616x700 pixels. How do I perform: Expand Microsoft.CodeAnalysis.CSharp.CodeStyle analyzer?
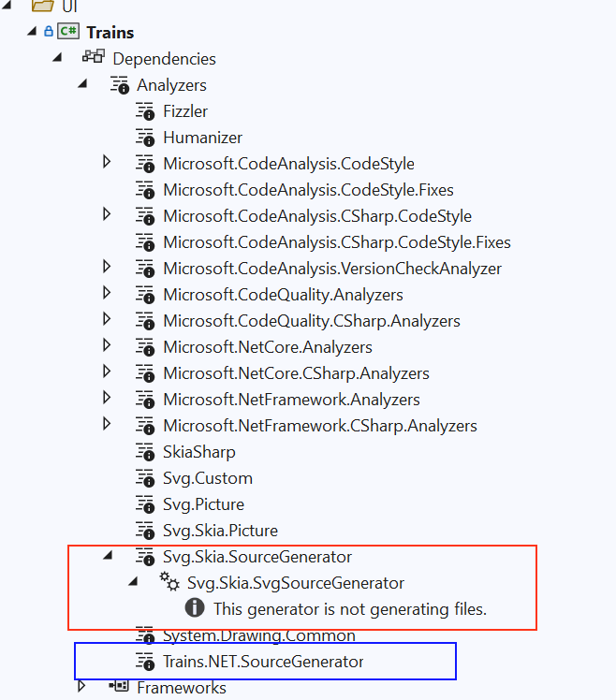pos(107,214)
